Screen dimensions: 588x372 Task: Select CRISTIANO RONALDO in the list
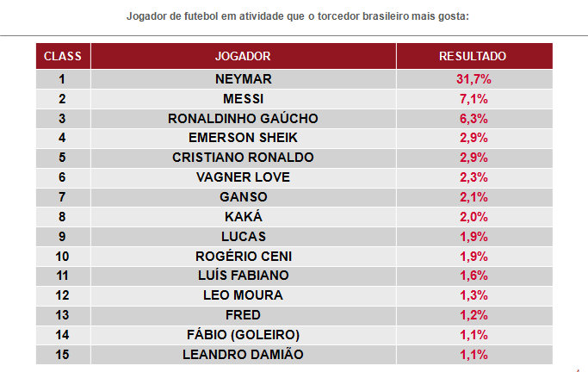[243, 158]
